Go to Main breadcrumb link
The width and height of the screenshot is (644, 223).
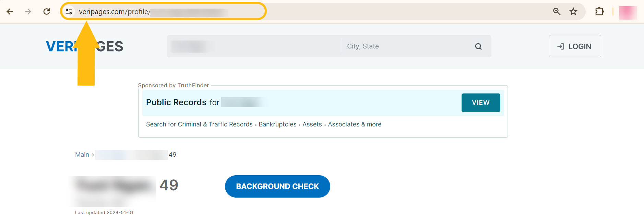(82, 155)
